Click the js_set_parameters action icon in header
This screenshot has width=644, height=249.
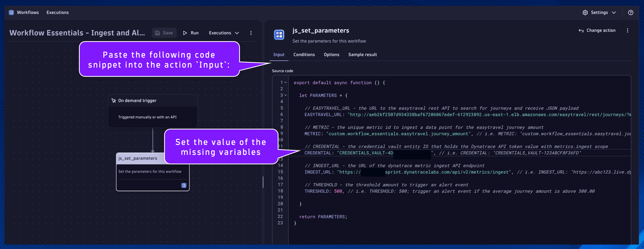(x=279, y=35)
